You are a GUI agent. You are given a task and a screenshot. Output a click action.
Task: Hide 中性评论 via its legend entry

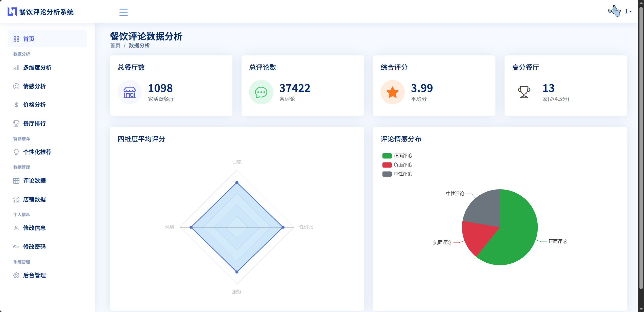click(x=403, y=174)
